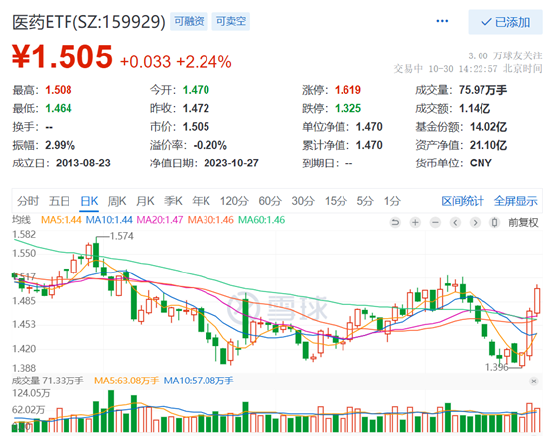Image resolution: width=550 pixels, height=436 pixels.
Task: Click the 跌停 value 1.325
Action: pos(348,108)
